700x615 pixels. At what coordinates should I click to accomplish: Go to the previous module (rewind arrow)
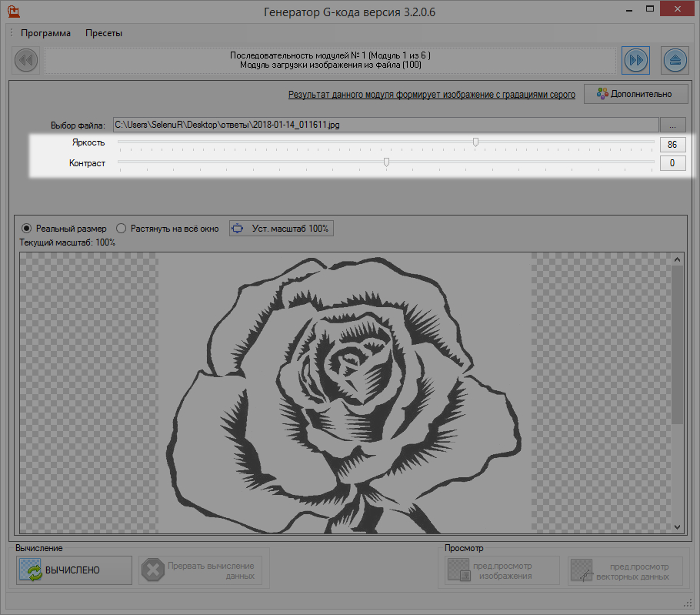pos(26,60)
